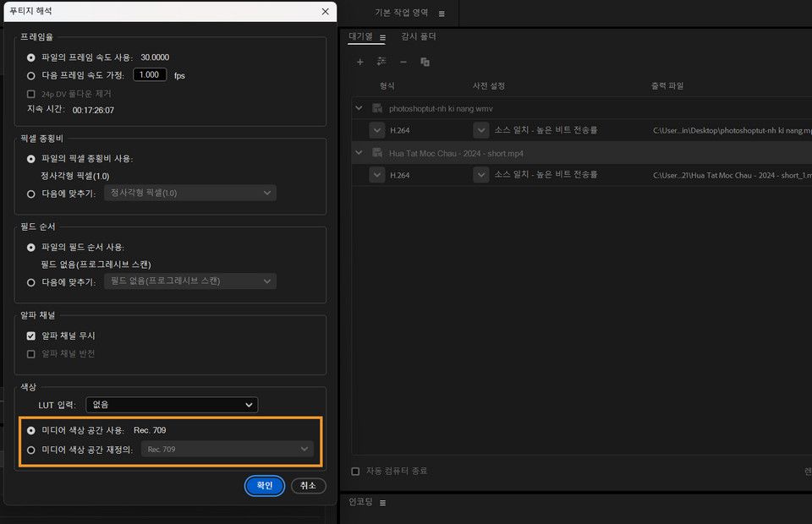The height and width of the screenshot is (524, 812).
Task: Collapse the photoshoptut-nh ki nang.wmv source entry
Action: (359, 108)
